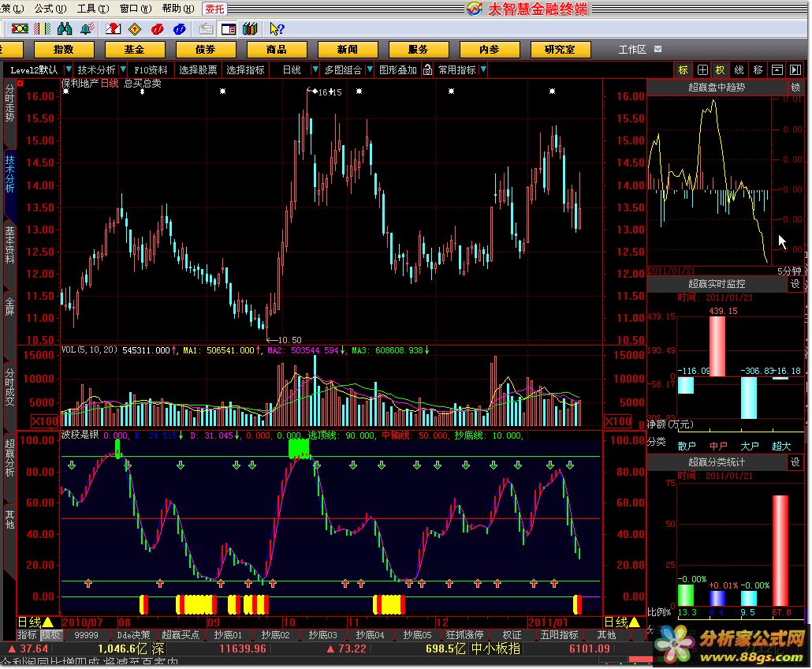Image resolution: width=812 pixels, height=669 pixels.
Task: Select the 狂抓涨停 indicator tab
Action: 464,635
